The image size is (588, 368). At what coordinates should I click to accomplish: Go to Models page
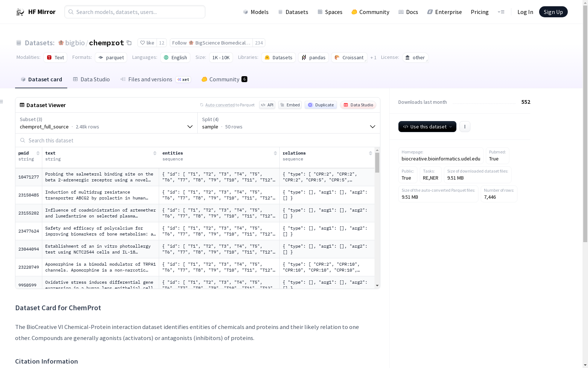(256, 12)
